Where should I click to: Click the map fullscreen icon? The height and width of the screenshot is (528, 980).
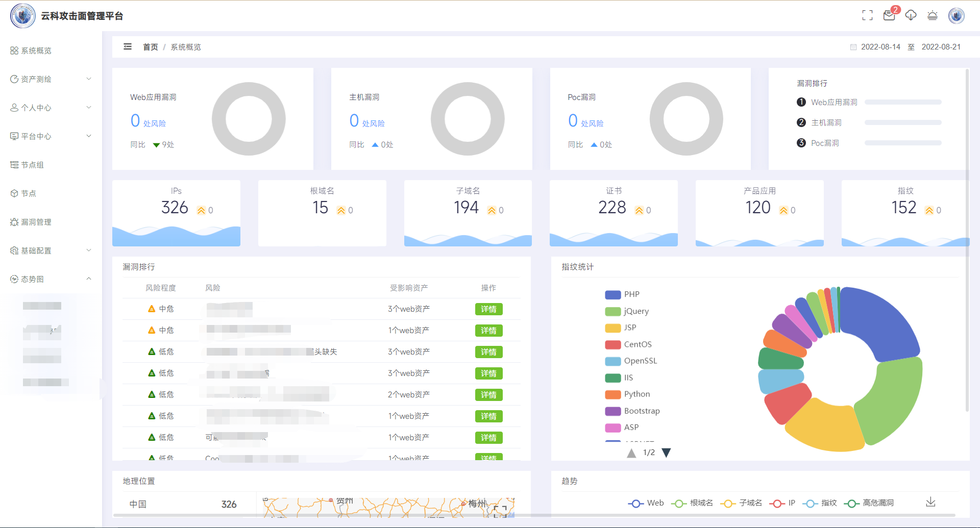[x=500, y=511]
